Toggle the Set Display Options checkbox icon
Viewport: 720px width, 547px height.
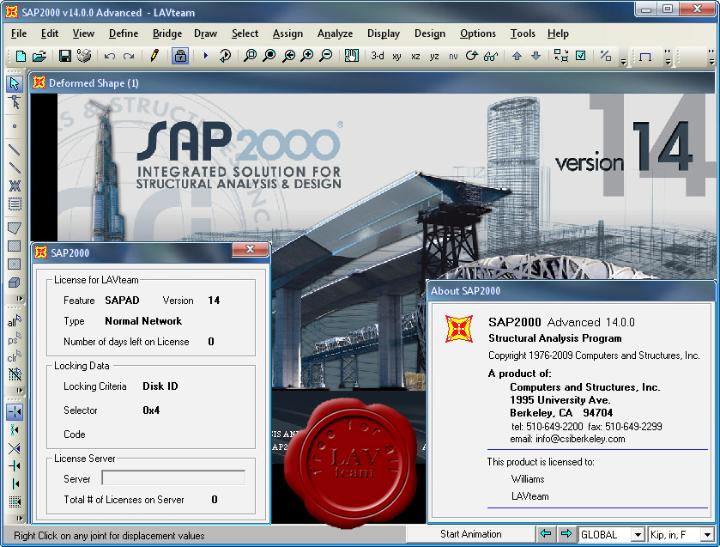[x=581, y=56]
